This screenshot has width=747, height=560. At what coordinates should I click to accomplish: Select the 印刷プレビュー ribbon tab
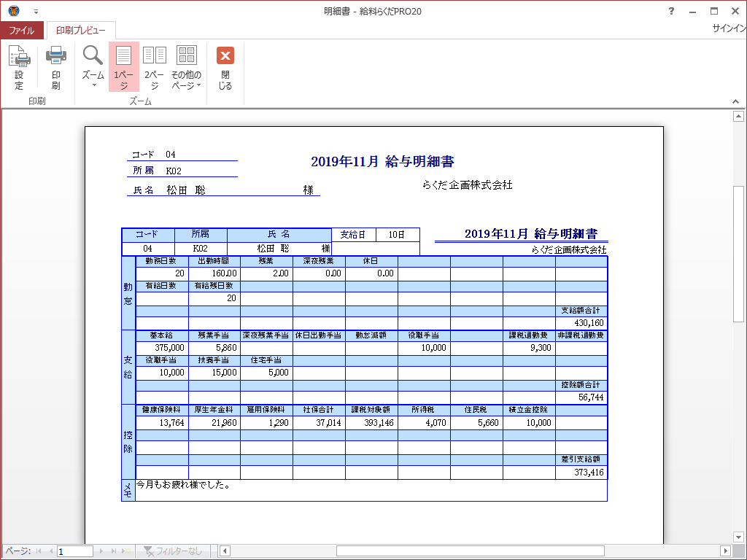(80, 30)
